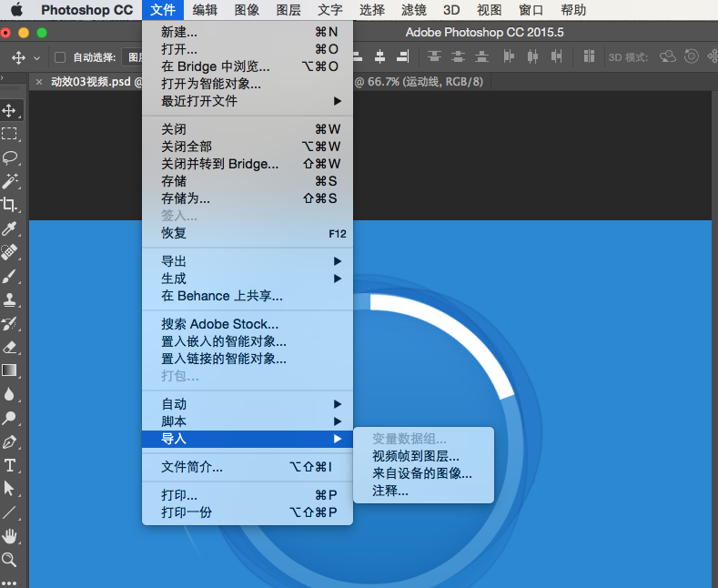Select the Clone Stamp tool
Screen dimensions: 718x588
[9, 299]
